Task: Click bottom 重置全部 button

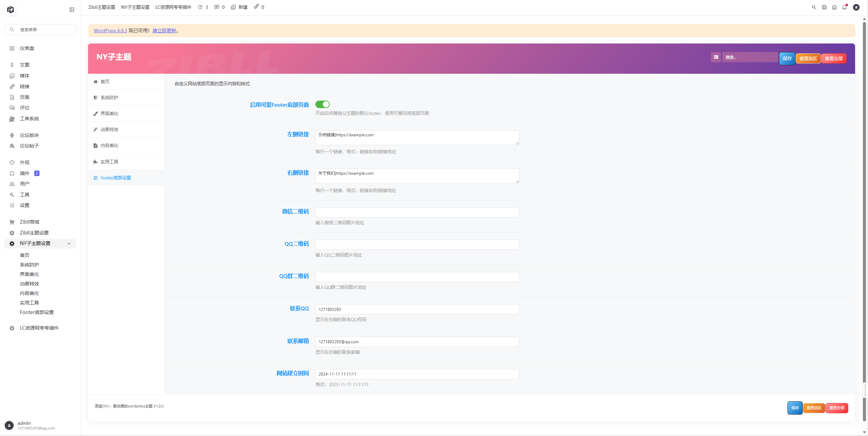Action: (x=836, y=408)
